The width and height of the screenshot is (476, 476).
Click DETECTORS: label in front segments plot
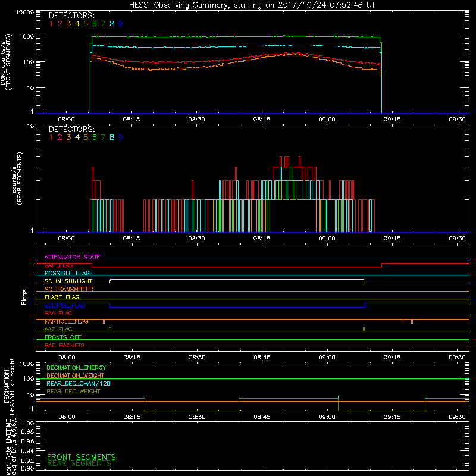71,16
